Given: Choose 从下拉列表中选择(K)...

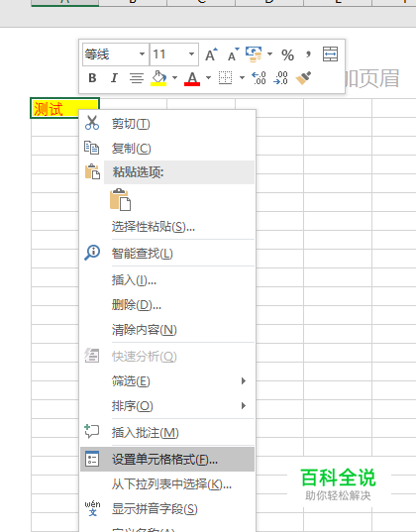Looking at the screenshot, I should point(167,484).
